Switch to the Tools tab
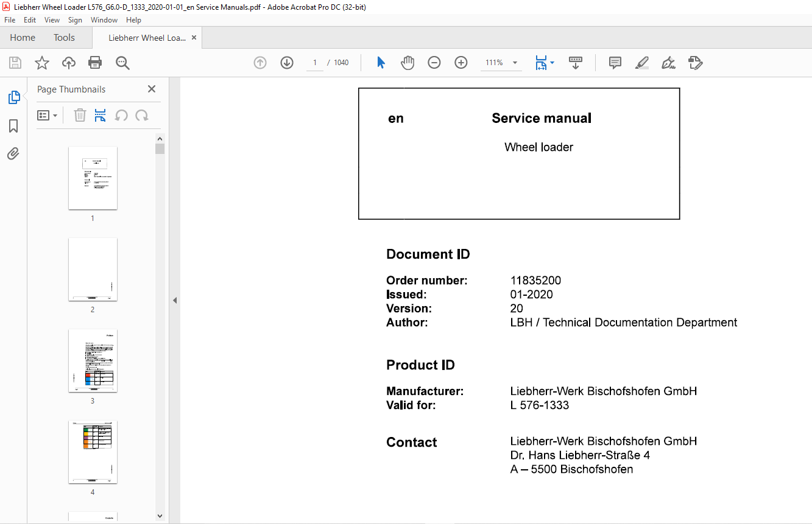 click(x=64, y=38)
